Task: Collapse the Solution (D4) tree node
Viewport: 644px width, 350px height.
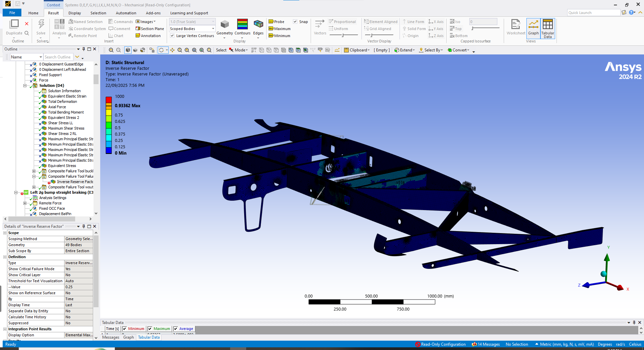Action: [x=25, y=85]
